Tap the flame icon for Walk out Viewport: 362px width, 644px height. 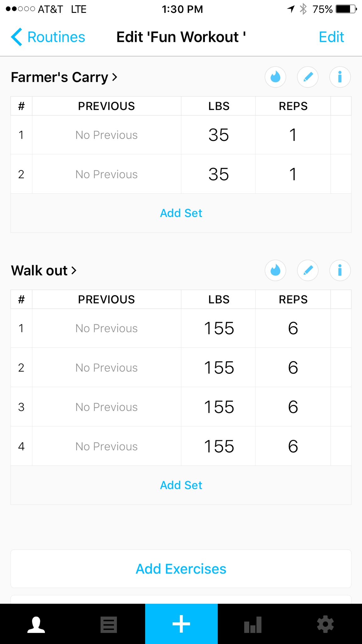click(x=275, y=270)
